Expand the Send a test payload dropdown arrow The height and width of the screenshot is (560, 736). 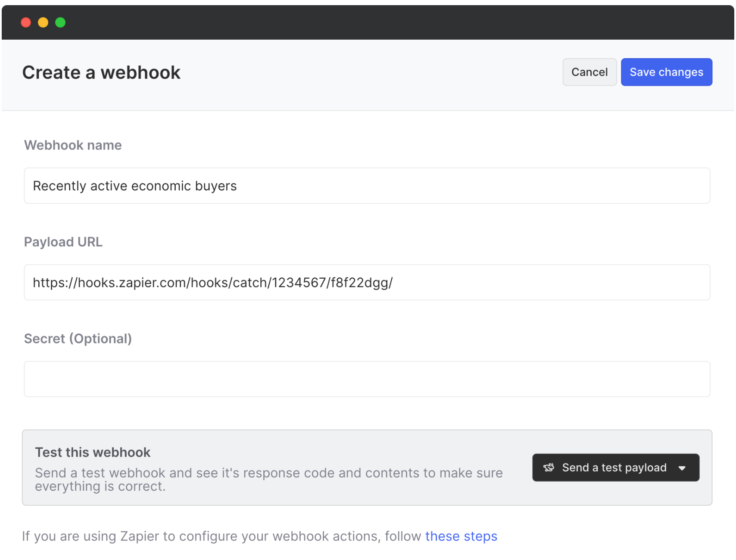682,468
